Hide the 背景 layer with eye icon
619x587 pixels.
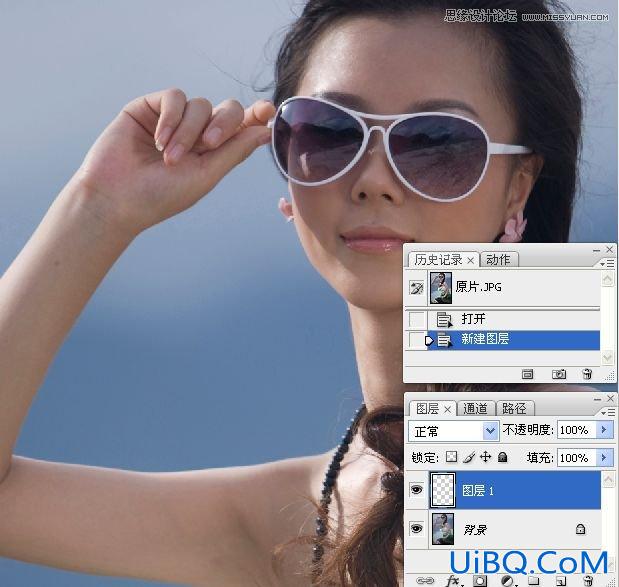click(416, 528)
